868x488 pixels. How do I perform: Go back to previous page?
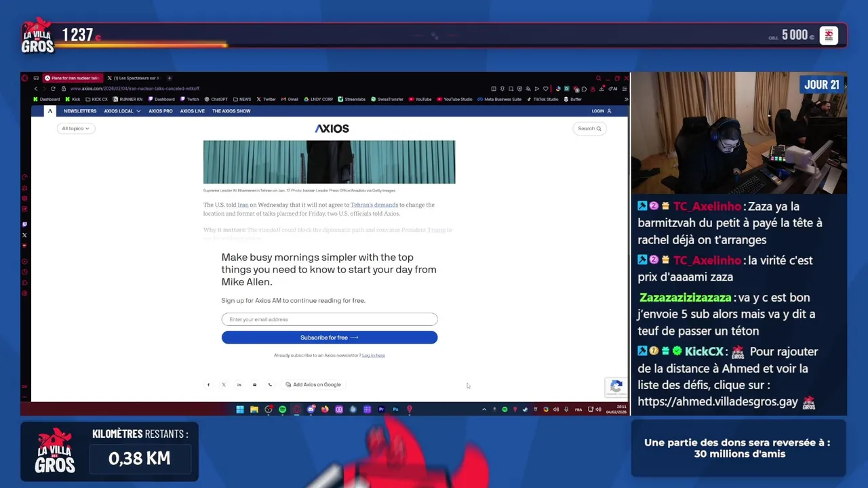pyautogui.click(x=36, y=89)
